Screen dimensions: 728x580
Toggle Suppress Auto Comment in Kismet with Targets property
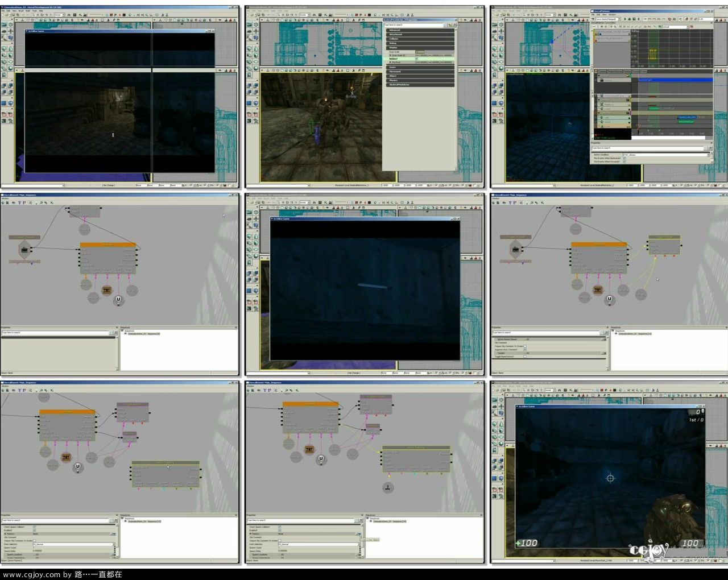[x=525, y=350]
